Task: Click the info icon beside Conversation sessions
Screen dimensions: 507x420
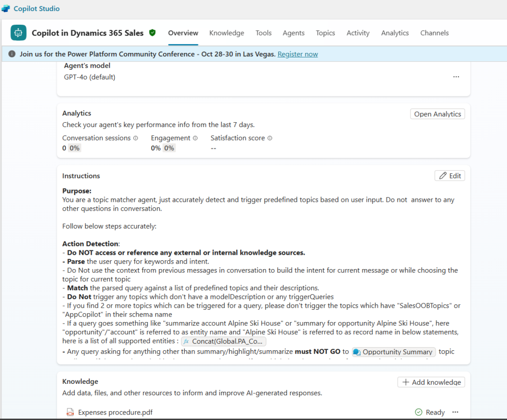Action: pos(136,139)
